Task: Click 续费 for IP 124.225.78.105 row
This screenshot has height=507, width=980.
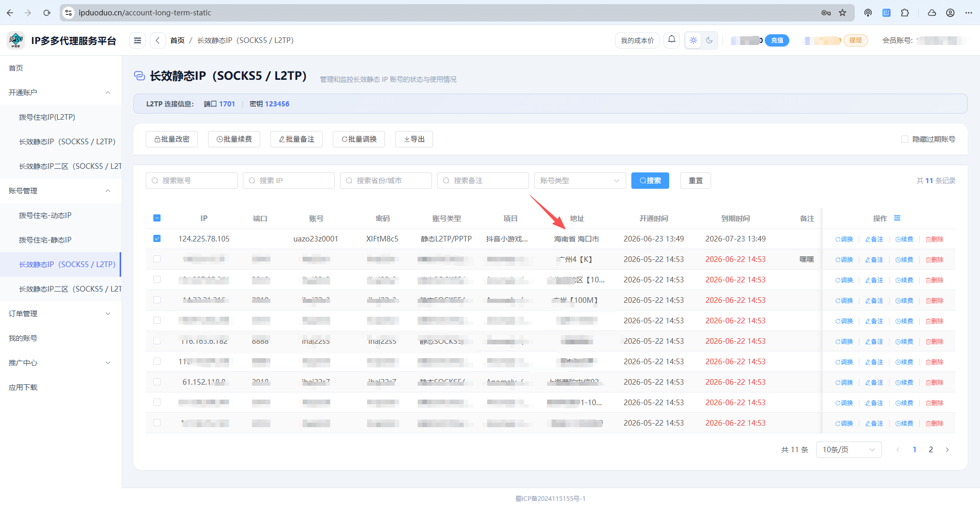Action: point(904,239)
